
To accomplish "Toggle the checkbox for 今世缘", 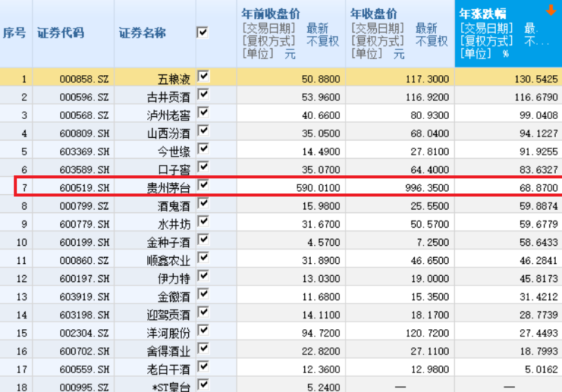I will [x=203, y=149].
